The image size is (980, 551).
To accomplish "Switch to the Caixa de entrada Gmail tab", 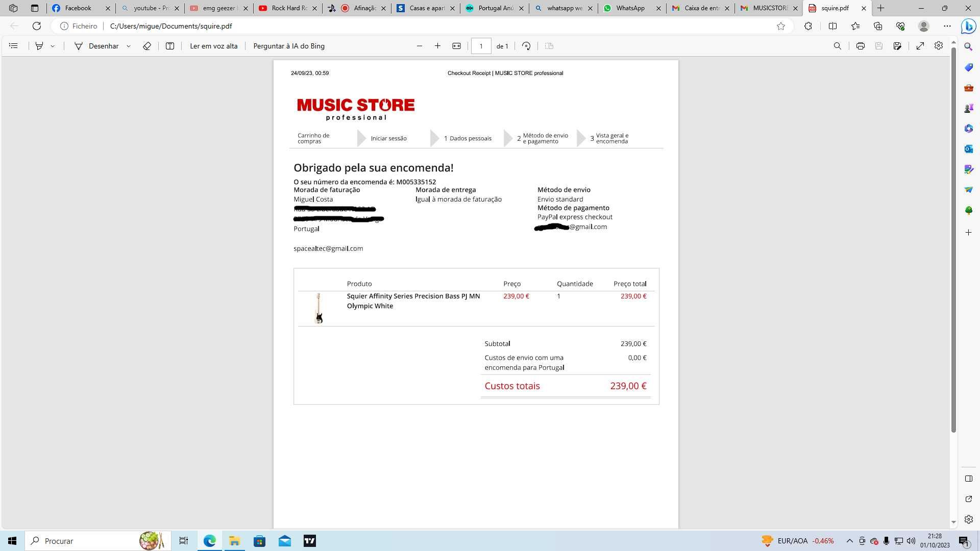I will 700,8.
